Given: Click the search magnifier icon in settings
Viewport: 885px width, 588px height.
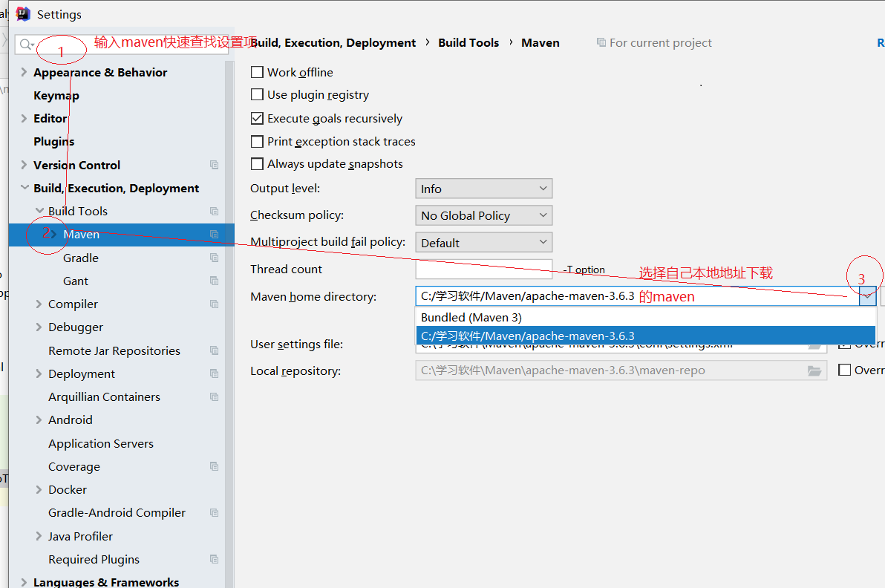Looking at the screenshot, I should 26,44.
